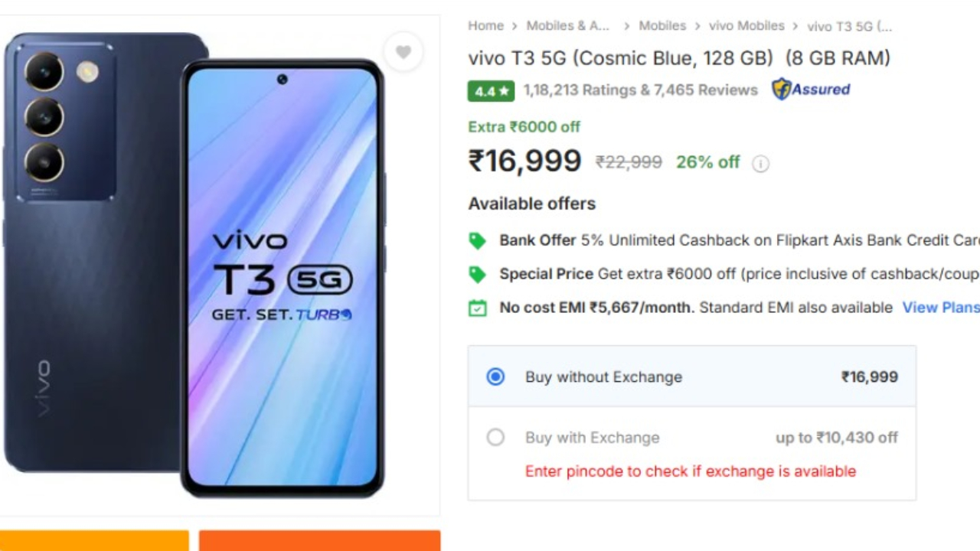
Task: Select Buy without Exchange option
Action: point(495,377)
